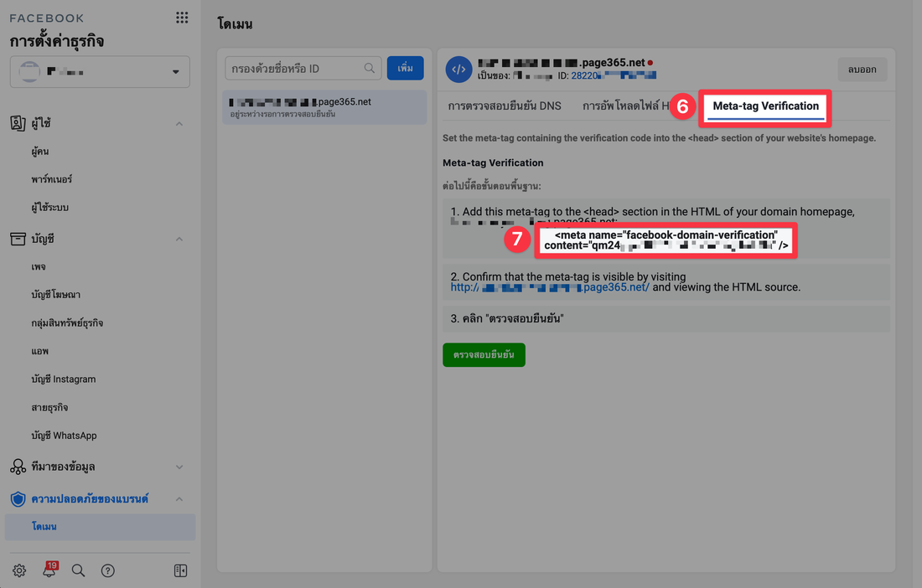Open แอพ in the sidebar
The height and width of the screenshot is (588, 922).
40,351
